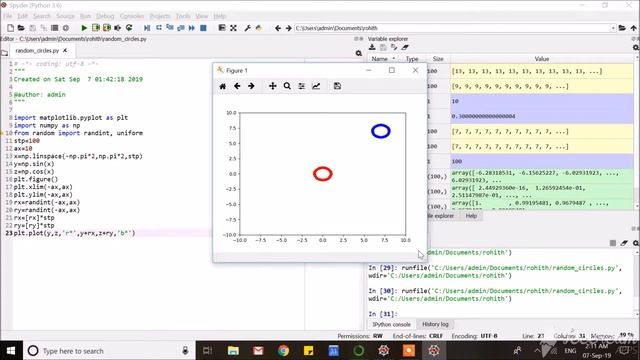The height and width of the screenshot is (360, 640).
Task: Go to parent directory up arrow icon
Action: (633, 28)
